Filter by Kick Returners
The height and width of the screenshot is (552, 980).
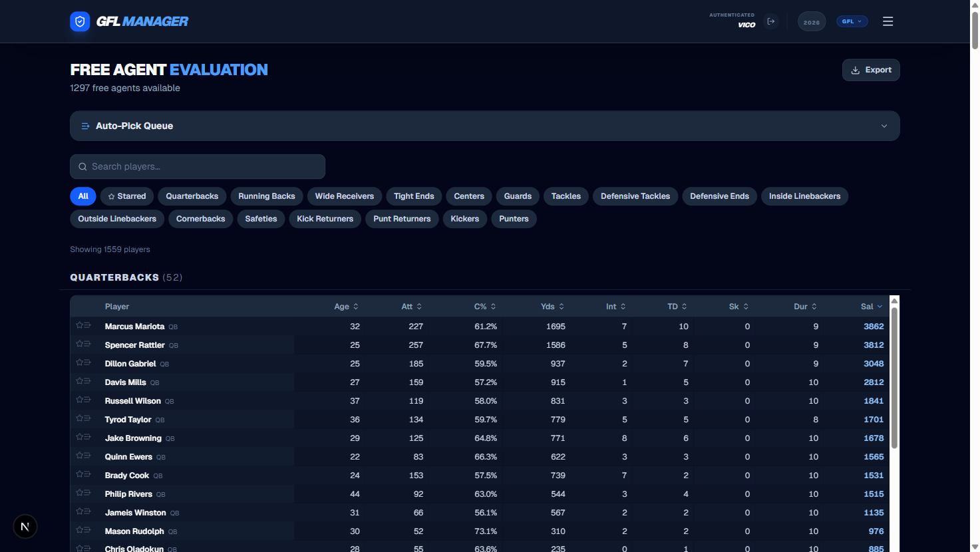(325, 219)
